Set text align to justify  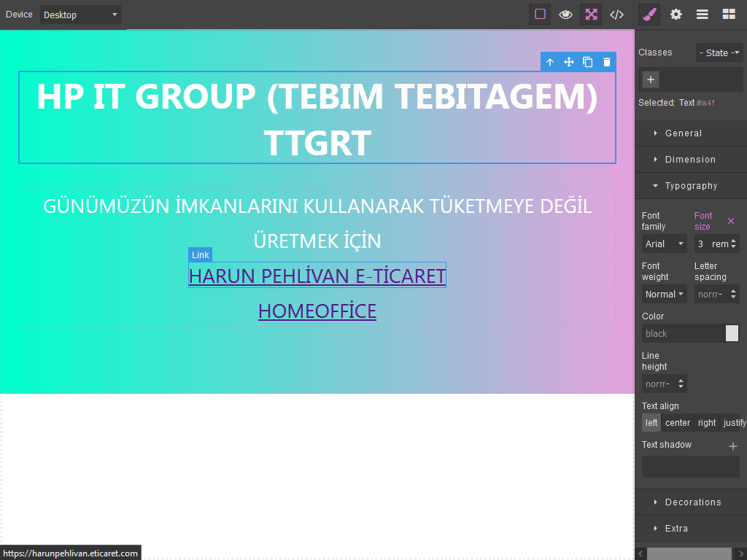click(734, 423)
